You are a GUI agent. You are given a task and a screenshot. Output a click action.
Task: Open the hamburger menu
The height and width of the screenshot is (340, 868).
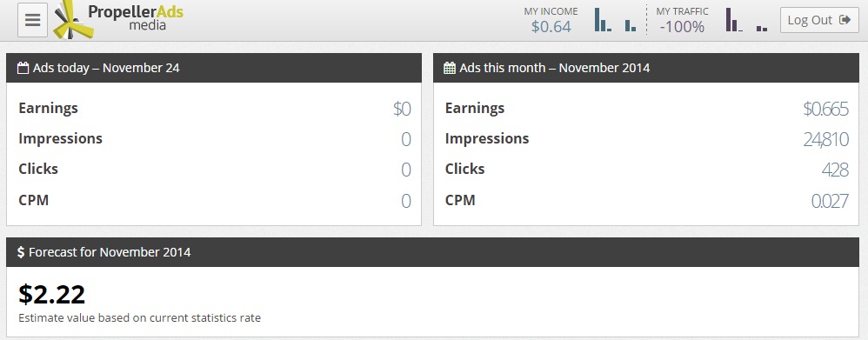click(x=33, y=20)
